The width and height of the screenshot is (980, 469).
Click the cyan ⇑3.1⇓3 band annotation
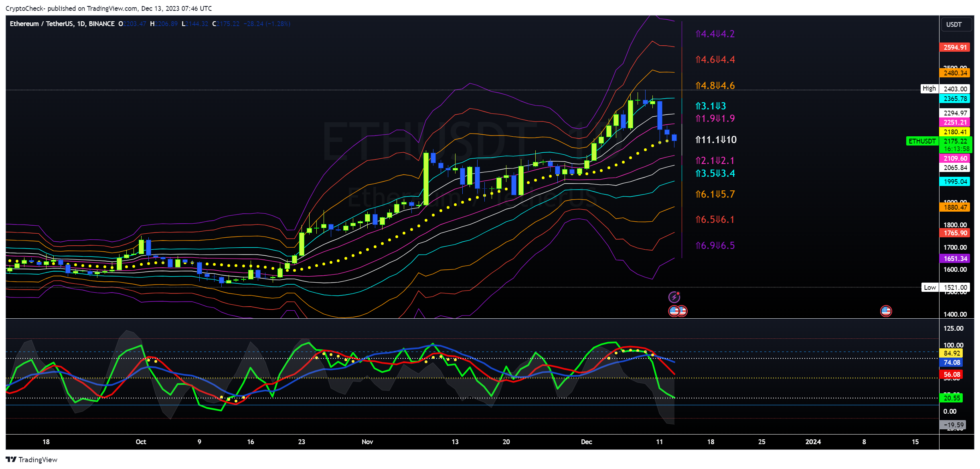click(711, 106)
